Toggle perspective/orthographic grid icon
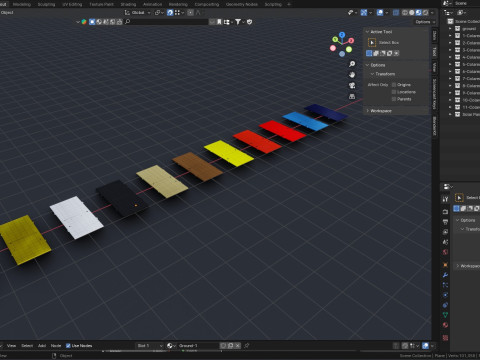 (352, 96)
